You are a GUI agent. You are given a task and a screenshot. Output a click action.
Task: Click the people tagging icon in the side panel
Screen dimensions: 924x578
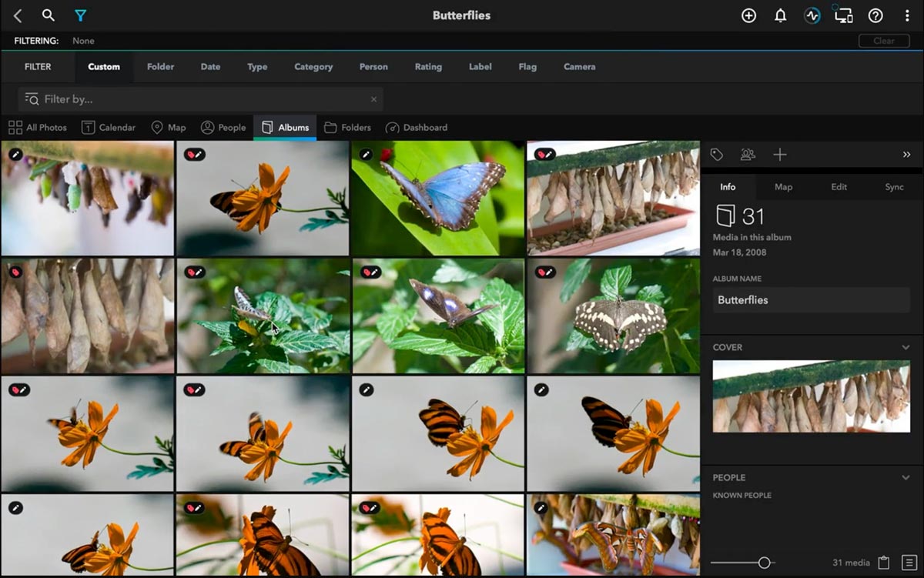[748, 155]
